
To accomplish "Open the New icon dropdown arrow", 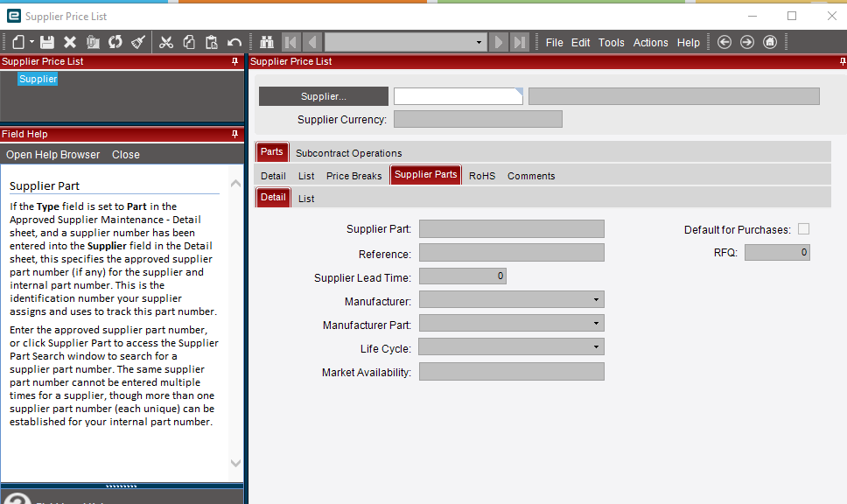I will [31, 42].
